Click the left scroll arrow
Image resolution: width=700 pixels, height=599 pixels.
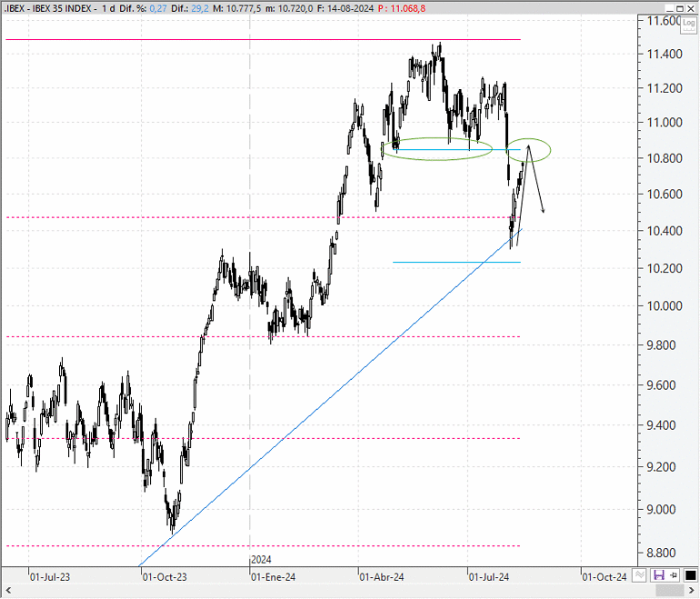(8, 591)
